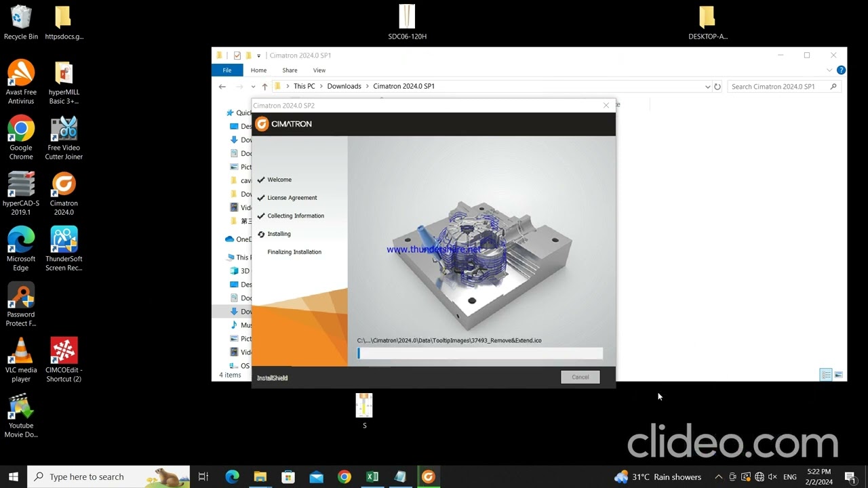The image size is (868, 488).
Task: Open the desktop file named S
Action: tap(364, 411)
